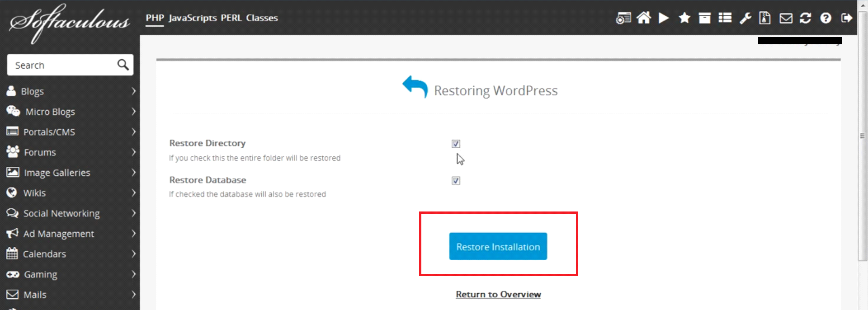Expand the Micro Blogs chevron

pyautogui.click(x=133, y=111)
